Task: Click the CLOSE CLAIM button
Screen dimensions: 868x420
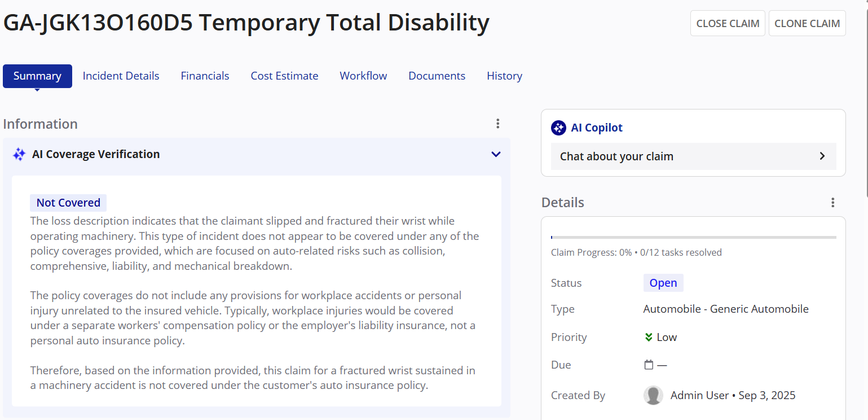Action: click(x=728, y=23)
